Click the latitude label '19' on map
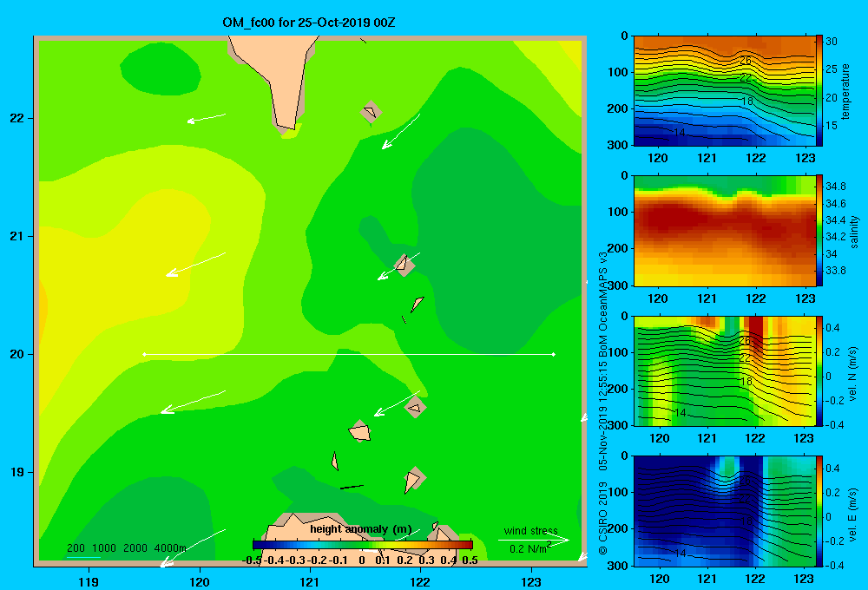Screen dimensions: 868x590 pyautogui.click(x=17, y=472)
